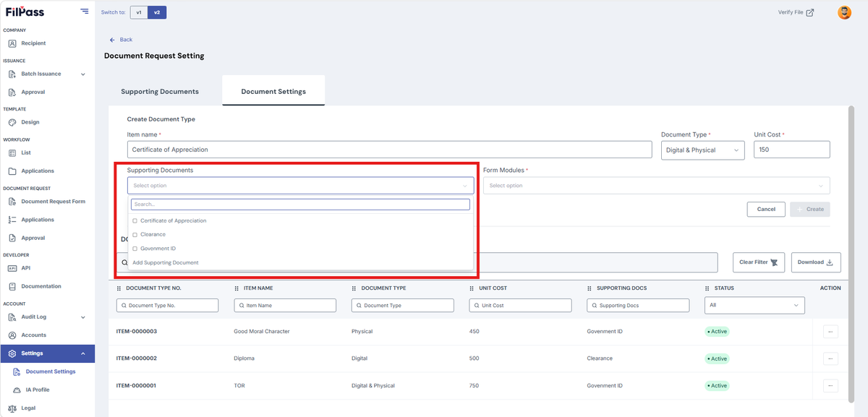Screen dimensions: 868x417
Task: Click the Accounts icon
Action: tap(12, 335)
